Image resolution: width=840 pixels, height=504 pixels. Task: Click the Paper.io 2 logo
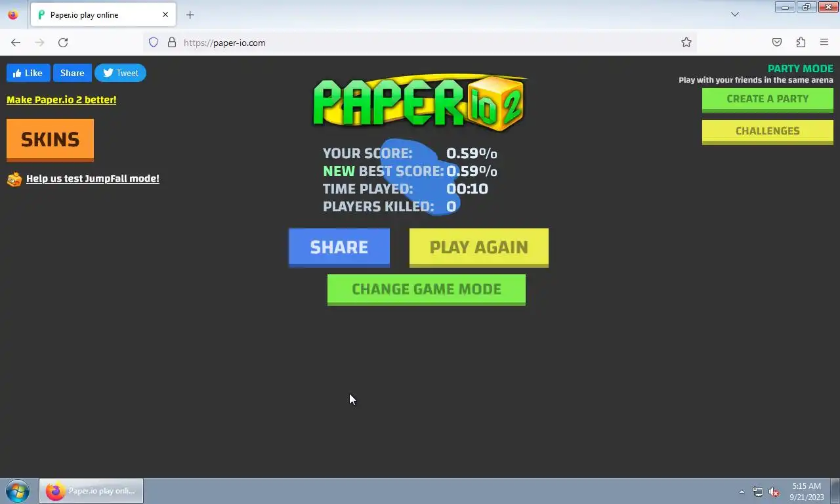click(x=419, y=103)
